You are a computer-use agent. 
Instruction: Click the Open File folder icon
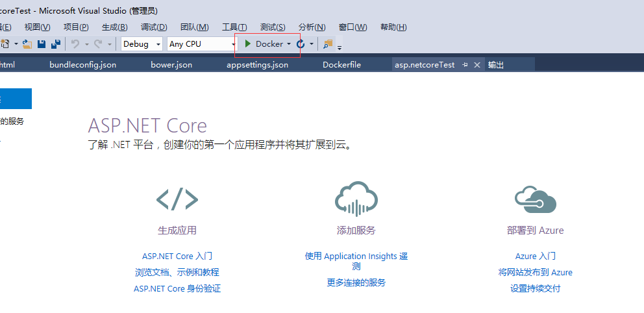27,44
